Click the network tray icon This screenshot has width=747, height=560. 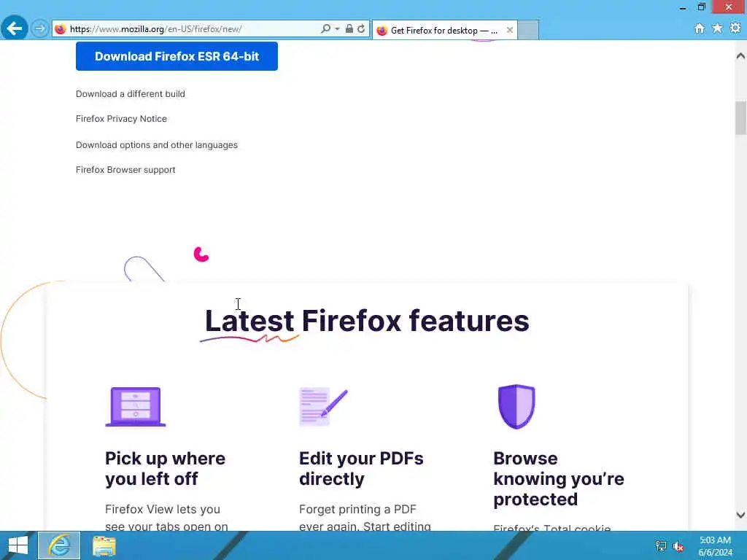click(x=661, y=546)
